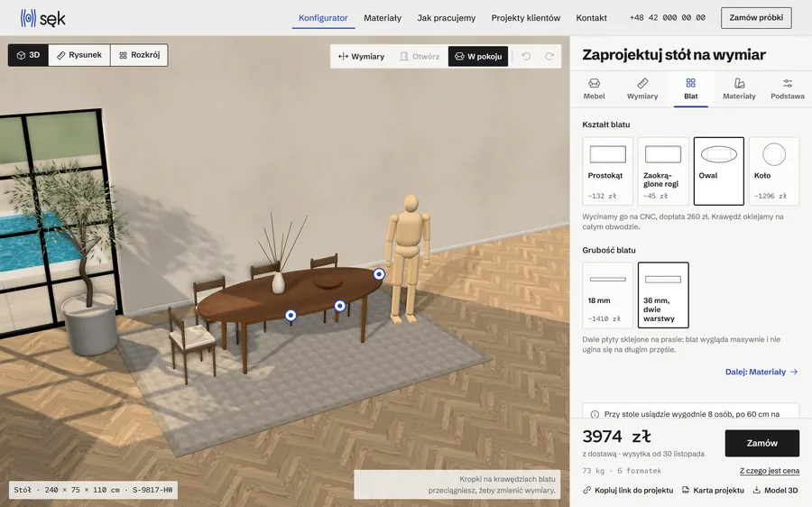Select the Owal tabletop shape

click(x=719, y=171)
